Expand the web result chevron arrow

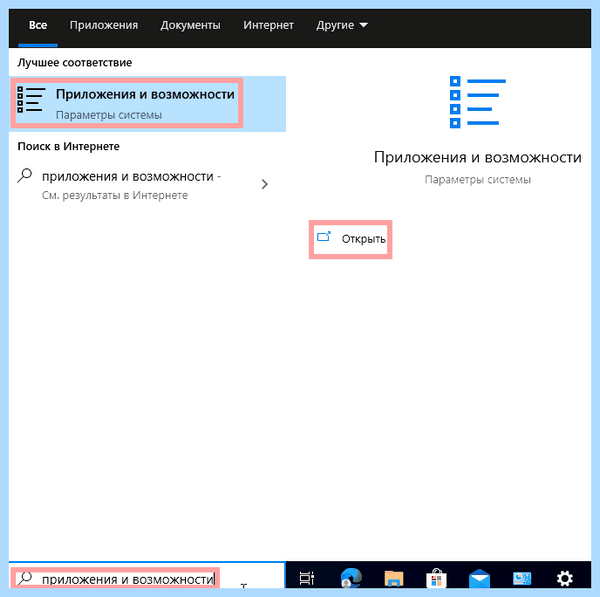pos(264,184)
